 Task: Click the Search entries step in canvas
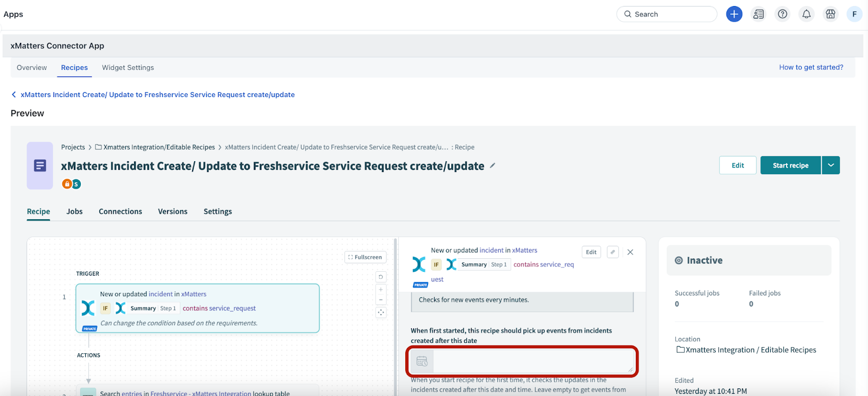pos(197,392)
